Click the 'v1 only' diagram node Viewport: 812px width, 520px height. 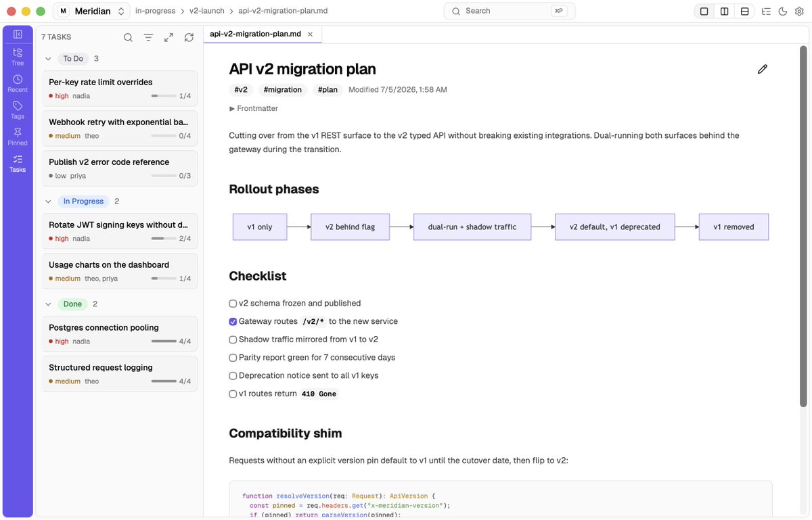(260, 227)
